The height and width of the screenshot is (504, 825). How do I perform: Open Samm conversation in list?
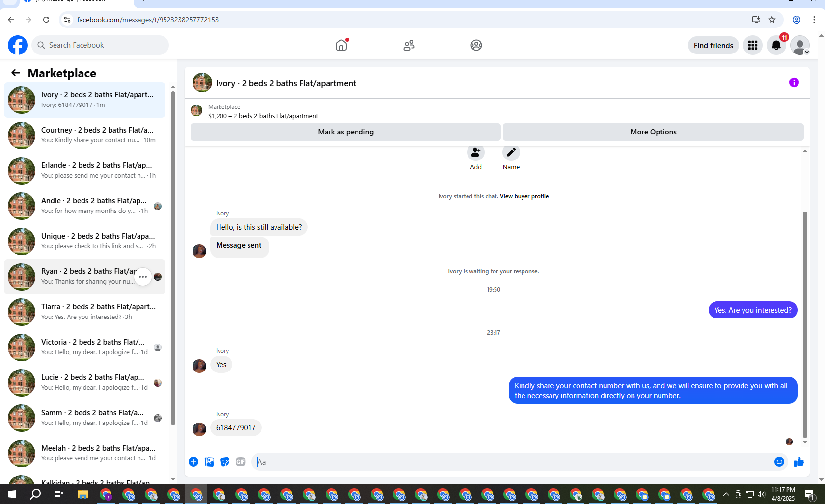coord(84,418)
